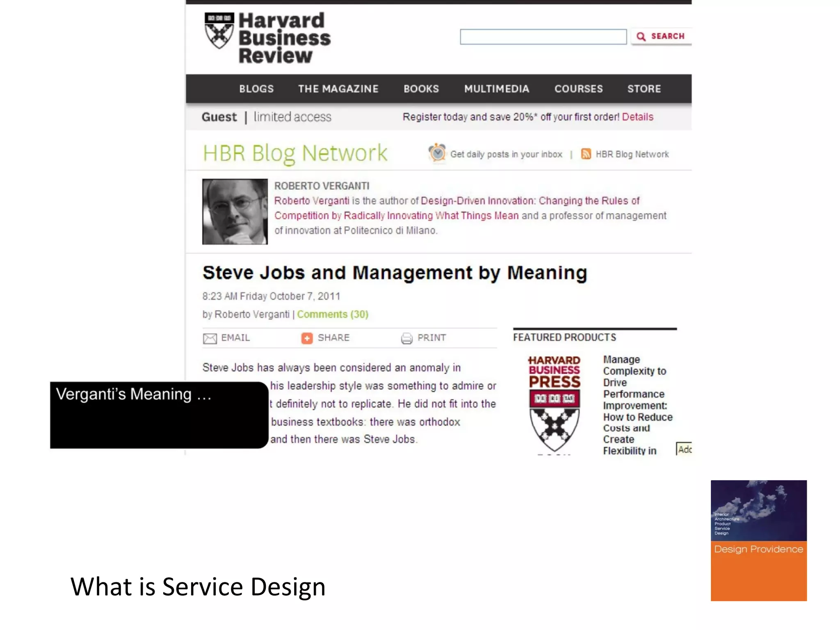Open the Store menu item

pos(644,89)
